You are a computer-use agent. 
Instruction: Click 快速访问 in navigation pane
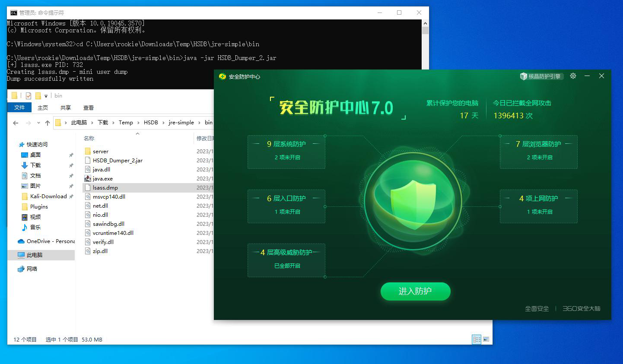coord(37,144)
